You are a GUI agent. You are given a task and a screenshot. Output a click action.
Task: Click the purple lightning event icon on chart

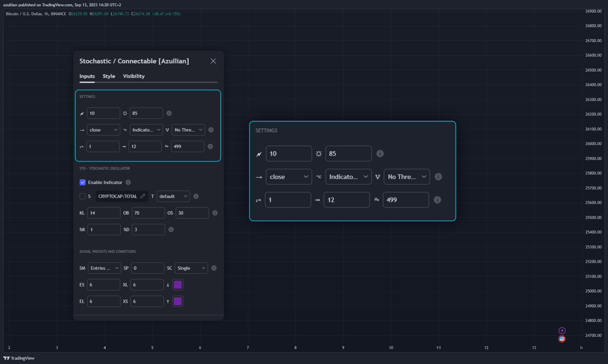coord(562,331)
